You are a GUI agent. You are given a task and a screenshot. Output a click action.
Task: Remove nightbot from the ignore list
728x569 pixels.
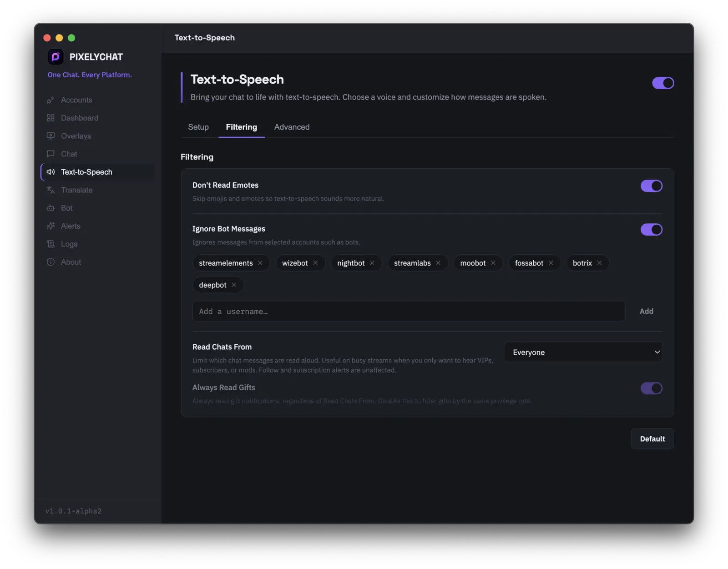click(372, 263)
